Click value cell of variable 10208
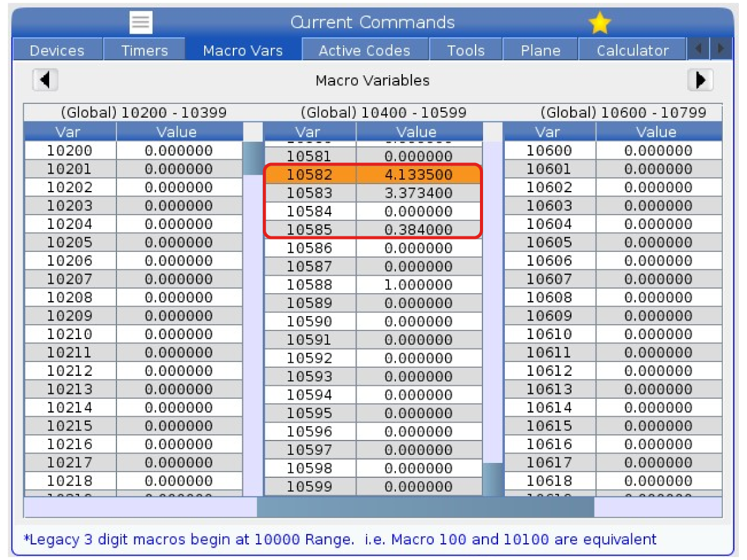 [179, 297]
